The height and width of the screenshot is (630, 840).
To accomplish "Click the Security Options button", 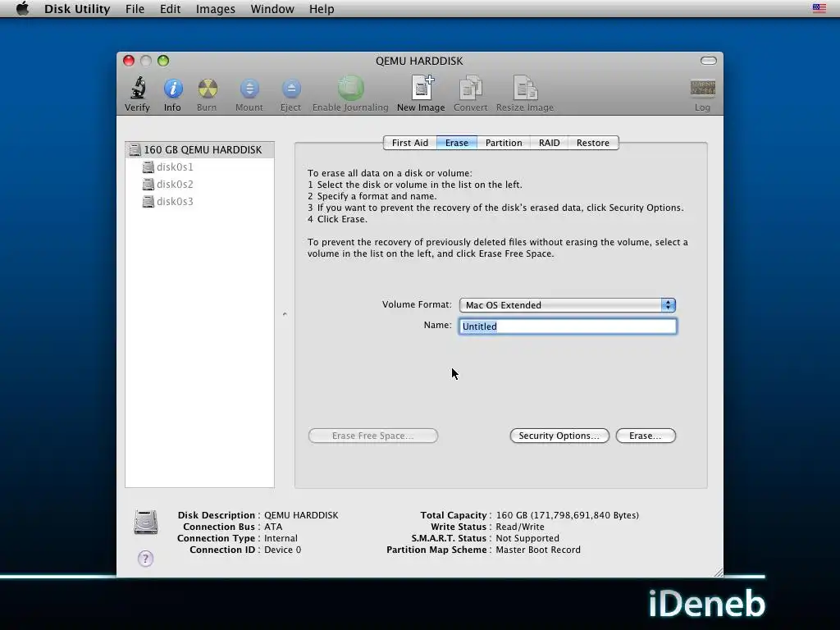I will (x=559, y=436).
